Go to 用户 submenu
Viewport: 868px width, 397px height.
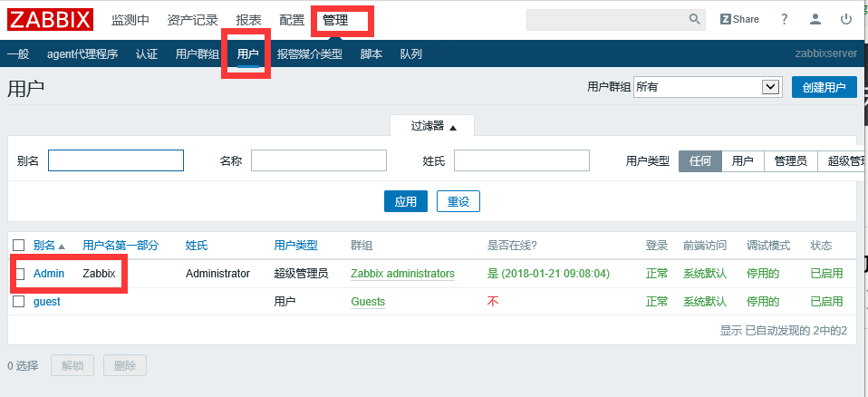click(248, 54)
